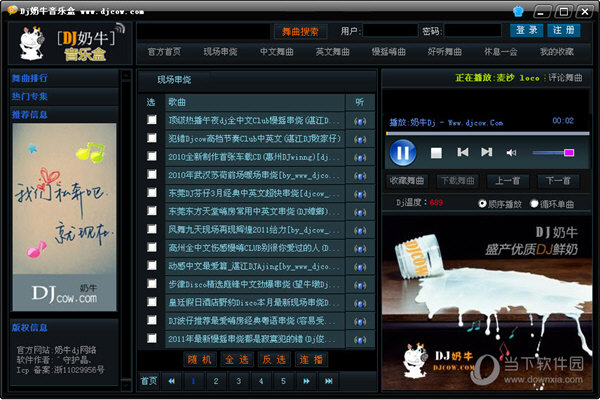Listen to 顶级热播午夜dj全中文Club song
This screenshot has height=400, width=600.
click(x=360, y=121)
